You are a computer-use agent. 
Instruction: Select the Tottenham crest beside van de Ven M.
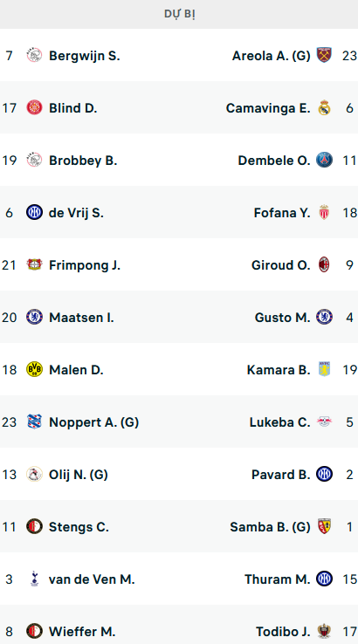click(35, 579)
